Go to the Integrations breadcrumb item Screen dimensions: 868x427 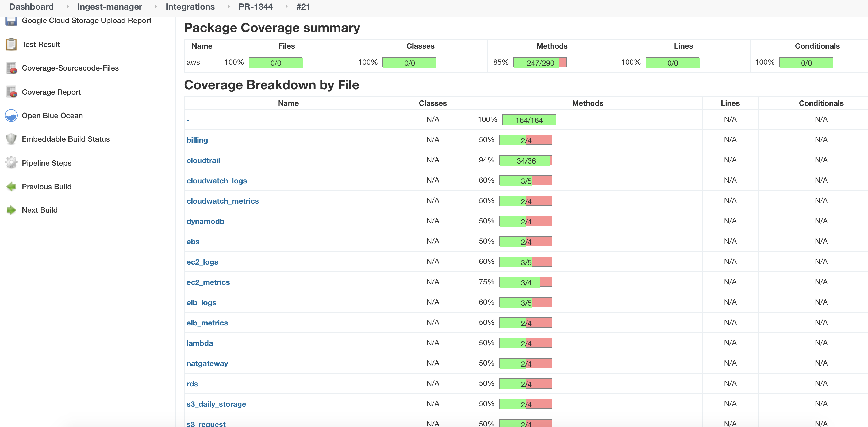tap(190, 7)
